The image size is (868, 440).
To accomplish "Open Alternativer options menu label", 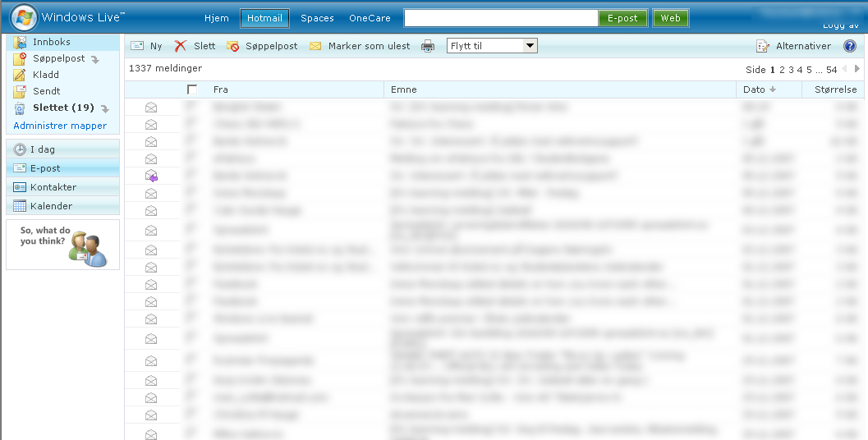I will click(803, 46).
